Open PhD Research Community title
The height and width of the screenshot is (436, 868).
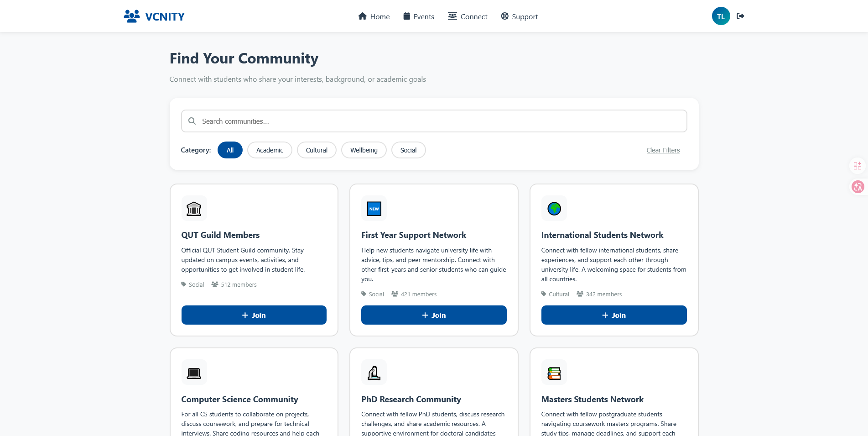(x=411, y=399)
